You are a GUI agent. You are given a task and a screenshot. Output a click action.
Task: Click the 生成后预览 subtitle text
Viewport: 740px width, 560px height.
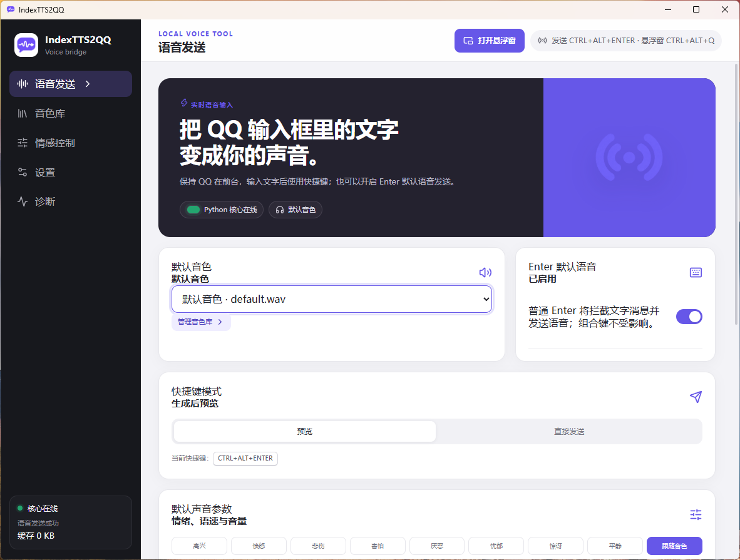(195, 404)
